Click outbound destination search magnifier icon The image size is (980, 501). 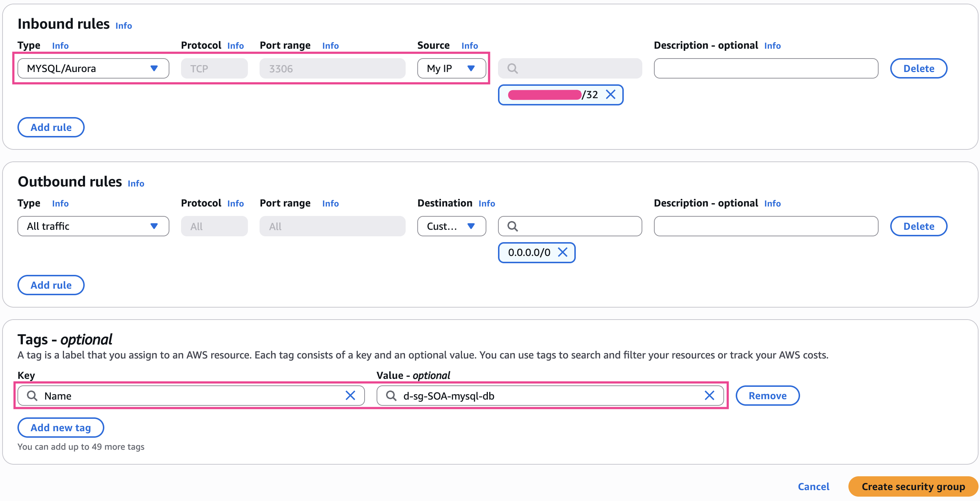[513, 227]
